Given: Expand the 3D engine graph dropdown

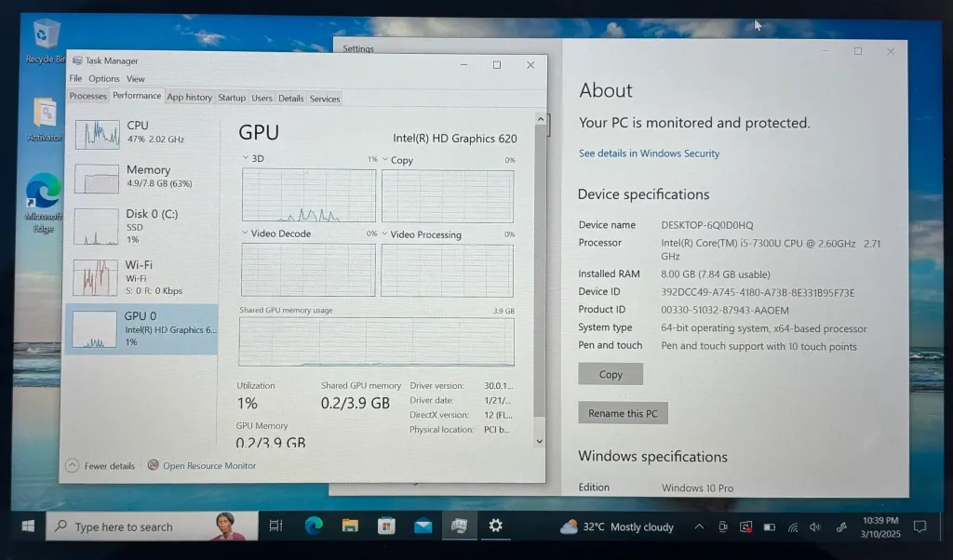Looking at the screenshot, I should (246, 159).
